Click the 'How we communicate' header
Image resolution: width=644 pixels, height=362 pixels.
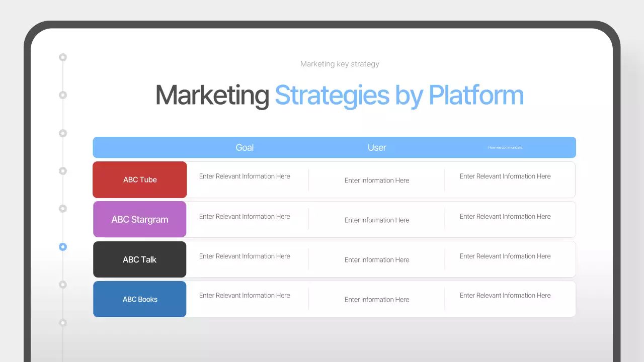[x=505, y=147]
